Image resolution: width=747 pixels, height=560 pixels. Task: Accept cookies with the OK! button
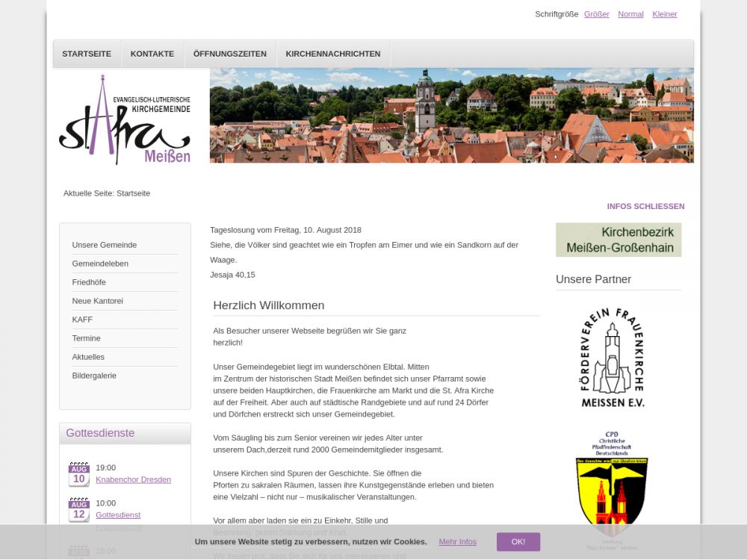coord(518,541)
